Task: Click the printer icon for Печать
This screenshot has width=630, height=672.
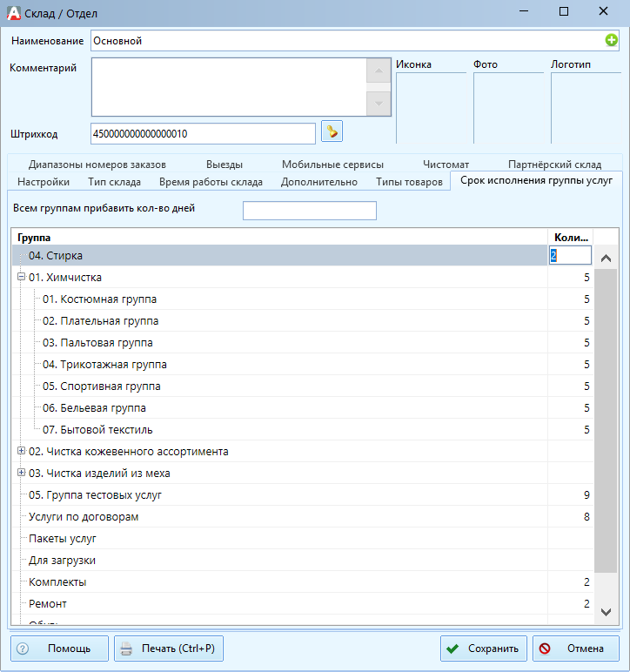Action: coord(126,648)
